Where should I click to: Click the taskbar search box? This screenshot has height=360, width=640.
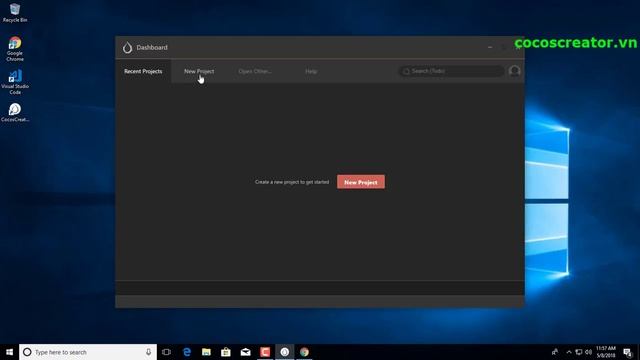pyautogui.click(x=88, y=352)
